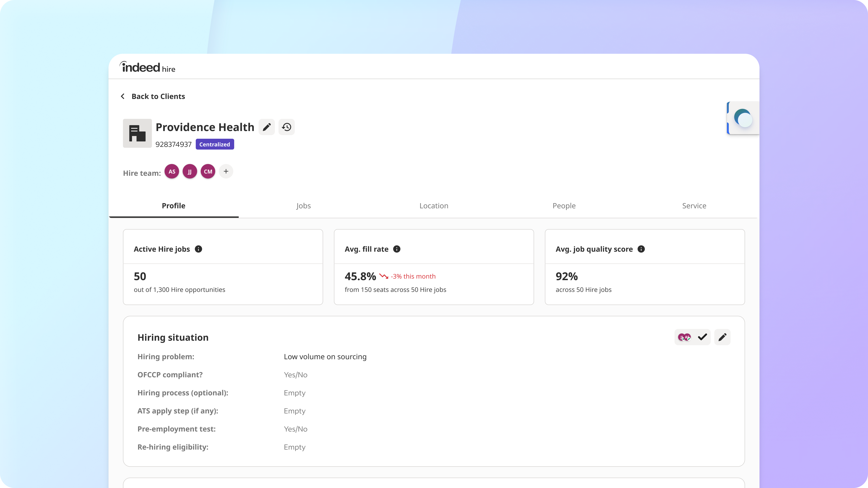
Task: Click the -3% this month text
Action: tap(413, 276)
